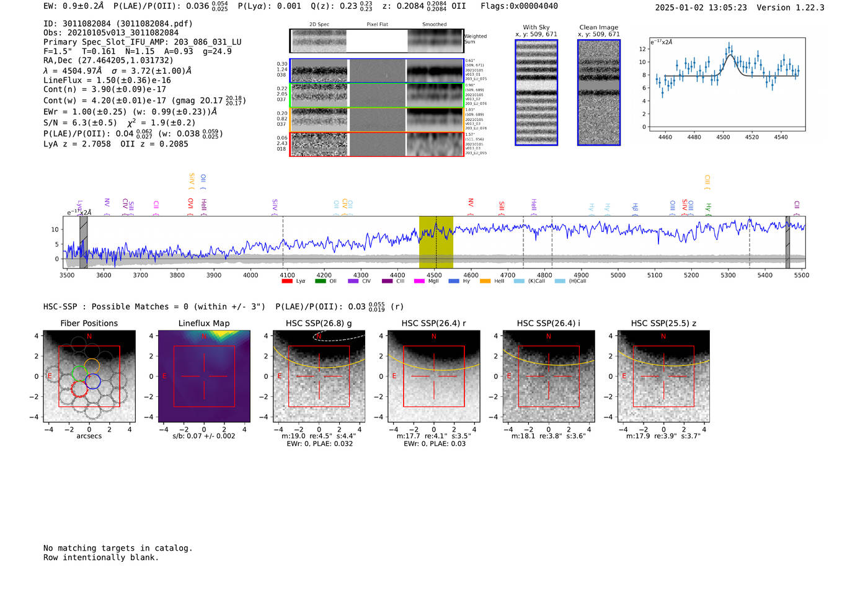Click the "m:19.0 re:4.5" s:4.4"" caption
The image size is (868, 591).
[x=319, y=436]
